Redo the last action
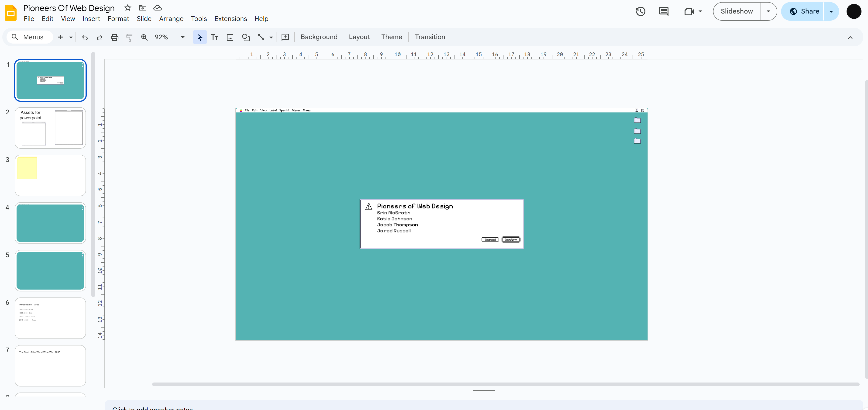This screenshot has height=410, width=868. click(99, 37)
